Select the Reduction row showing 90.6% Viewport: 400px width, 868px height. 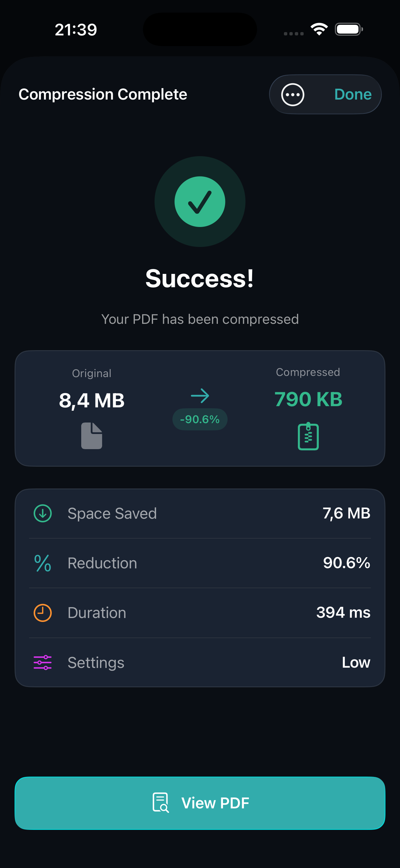200,563
